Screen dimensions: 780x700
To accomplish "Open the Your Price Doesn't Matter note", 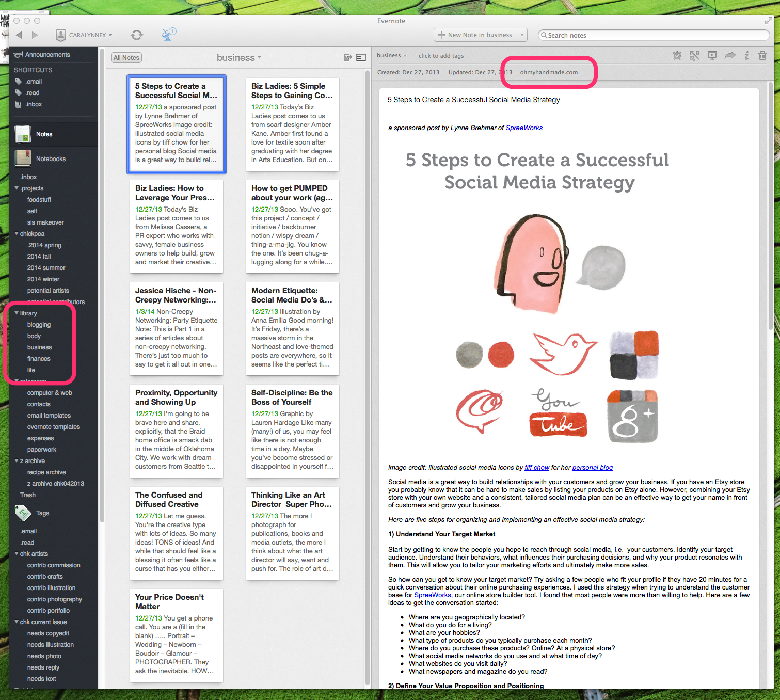I will tap(177, 635).
